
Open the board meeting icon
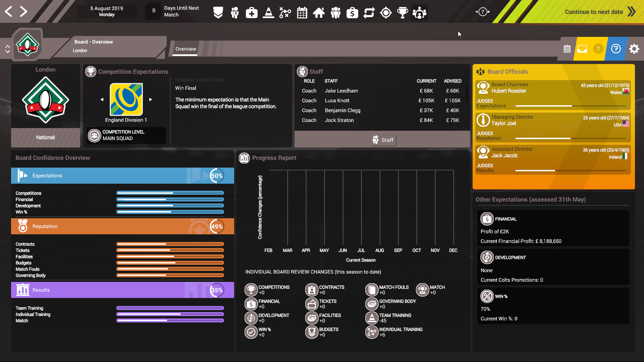419,13
